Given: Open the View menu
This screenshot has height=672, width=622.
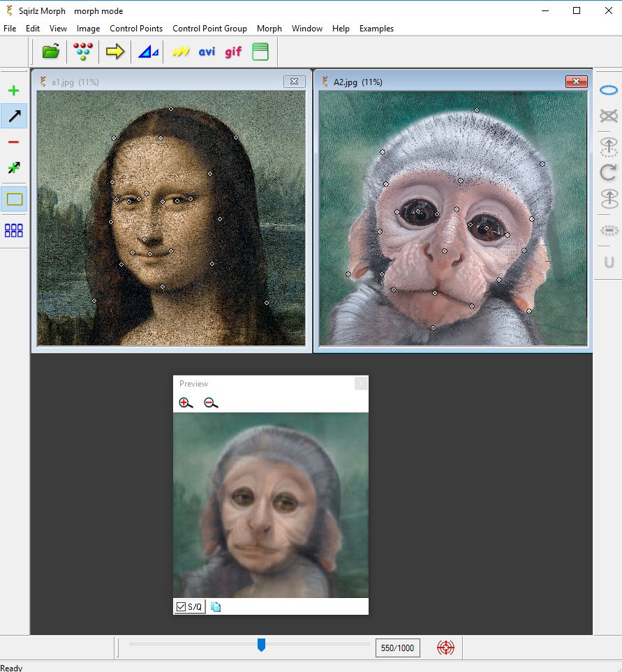Looking at the screenshot, I should (x=58, y=29).
